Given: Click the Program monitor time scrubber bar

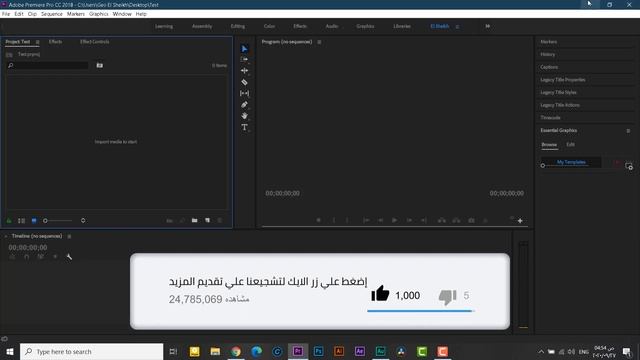Looking at the screenshot, I should click(x=395, y=227).
